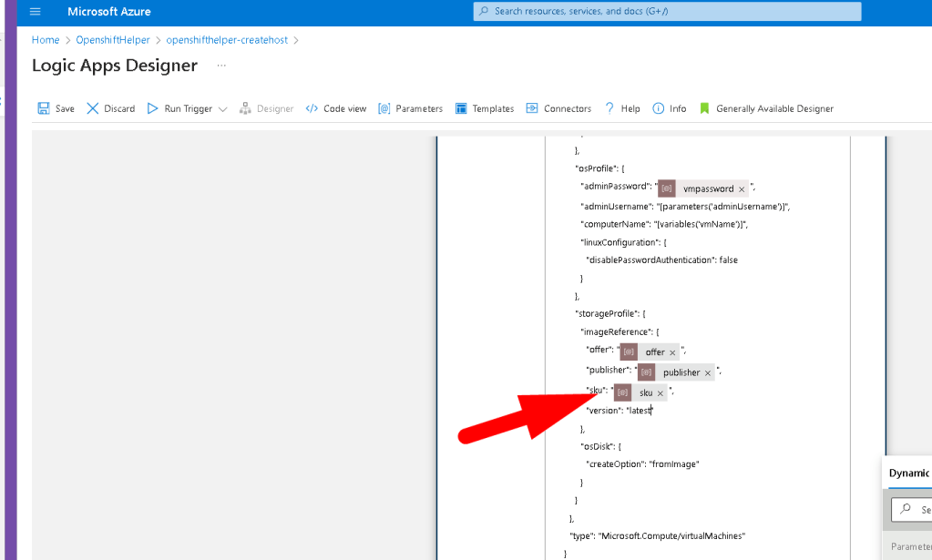The width and height of the screenshot is (932, 560).
Task: Open the ellipsis next to Logic Apps Designer
Action: click(x=221, y=66)
